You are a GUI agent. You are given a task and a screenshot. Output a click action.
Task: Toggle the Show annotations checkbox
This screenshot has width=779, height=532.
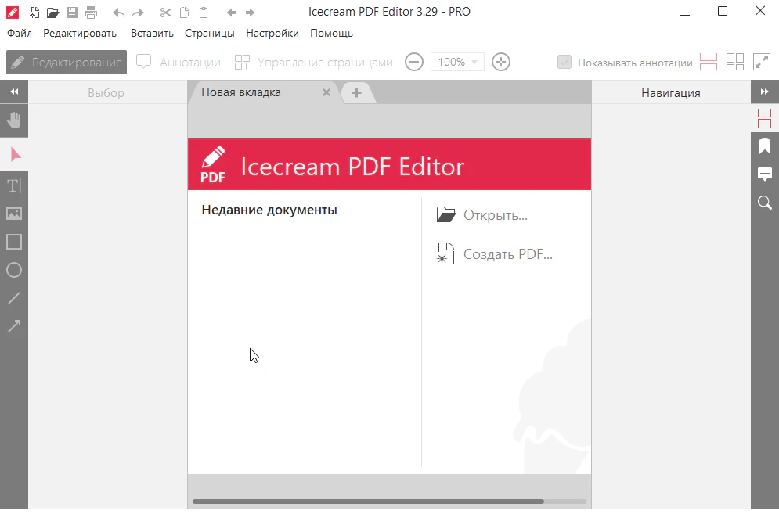tap(564, 63)
